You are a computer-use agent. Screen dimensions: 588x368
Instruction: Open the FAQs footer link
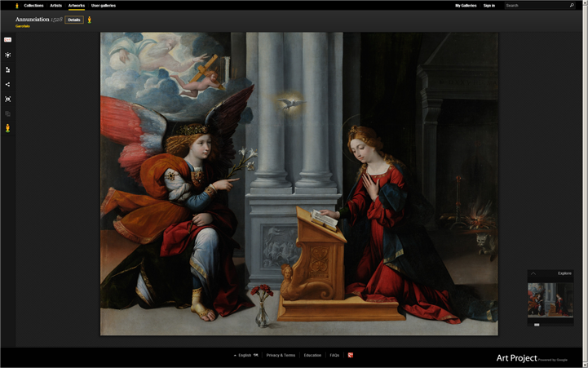[x=334, y=355]
